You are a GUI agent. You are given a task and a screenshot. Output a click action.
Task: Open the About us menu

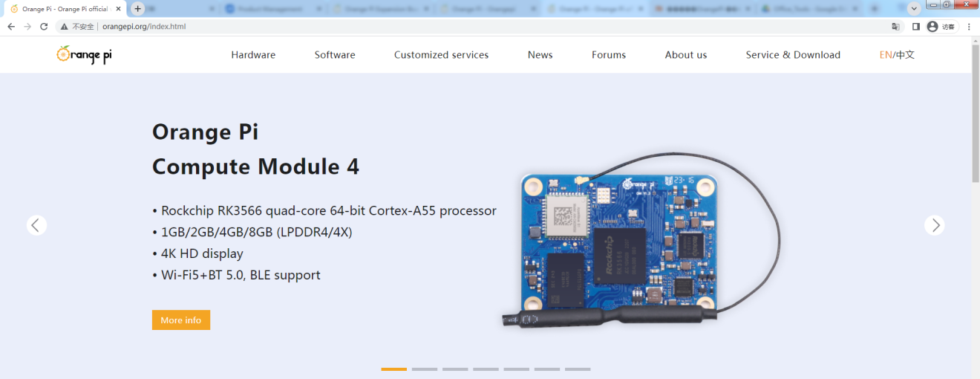[x=686, y=55]
